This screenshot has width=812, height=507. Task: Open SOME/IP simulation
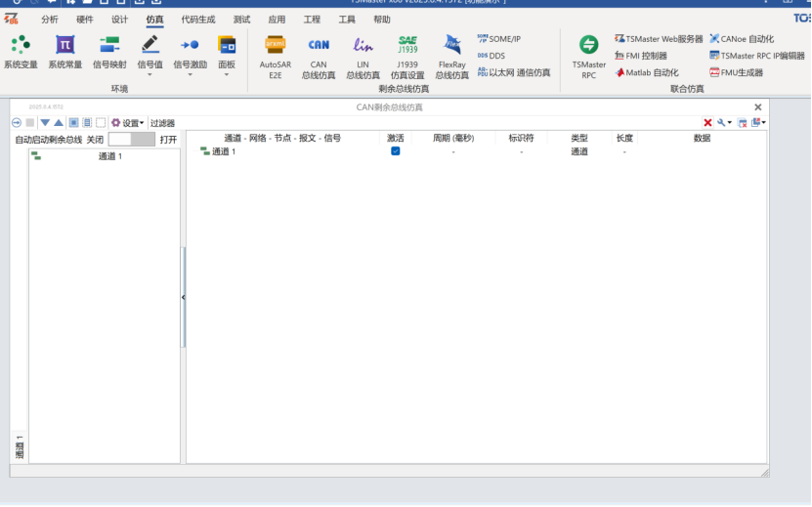point(499,39)
